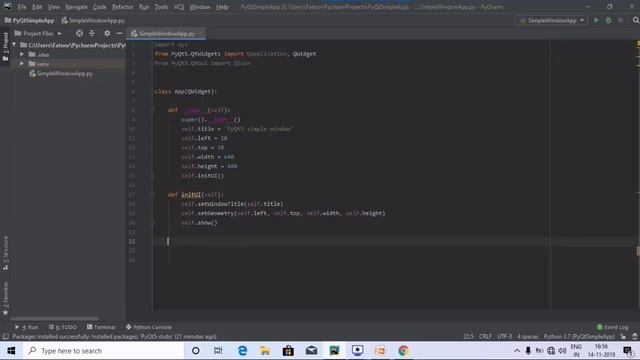The image size is (640, 360).
Task: Open Mail app from taskbar
Action: (x=311, y=351)
